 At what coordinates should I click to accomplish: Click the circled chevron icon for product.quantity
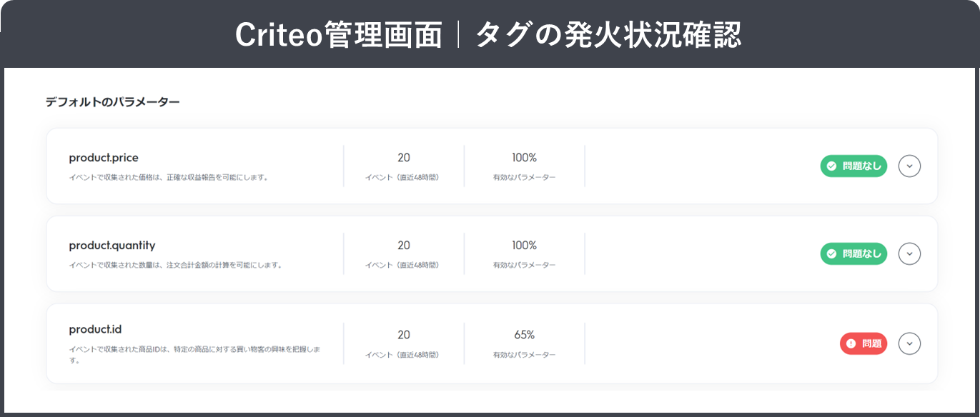pyautogui.click(x=909, y=253)
